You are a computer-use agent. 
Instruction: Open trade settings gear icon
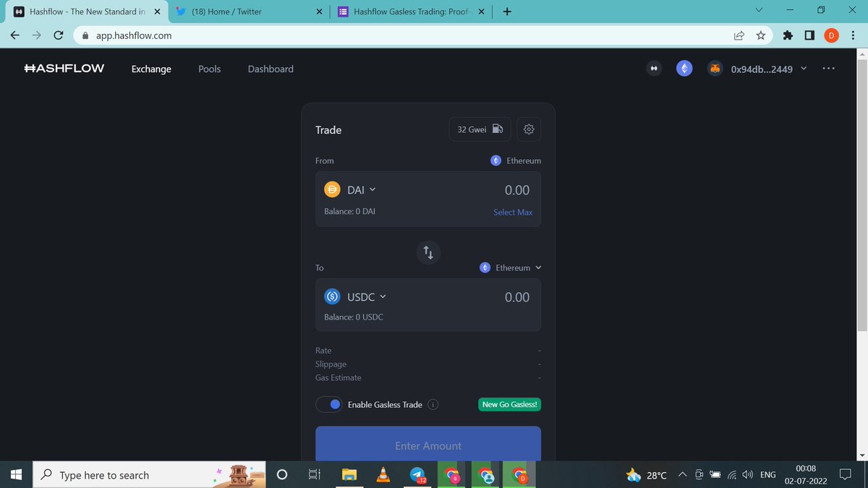(x=529, y=129)
